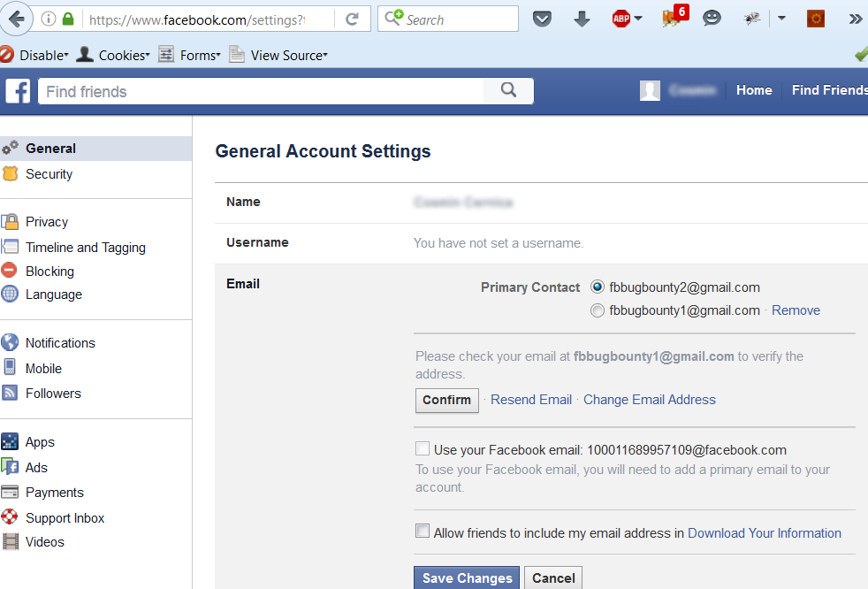Open the Download Your Information link
Image resolution: width=868 pixels, height=589 pixels.
click(764, 533)
